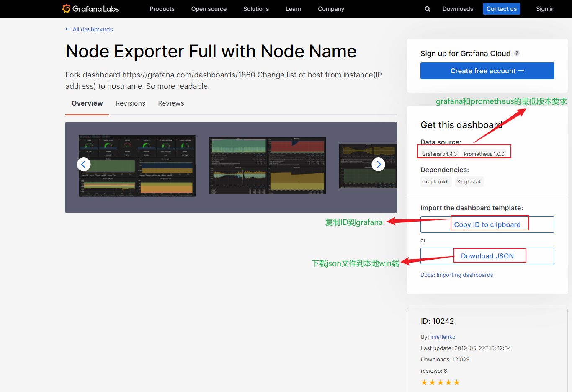Switch to the Reviews tab
This screenshot has width=572, height=392.
click(171, 103)
